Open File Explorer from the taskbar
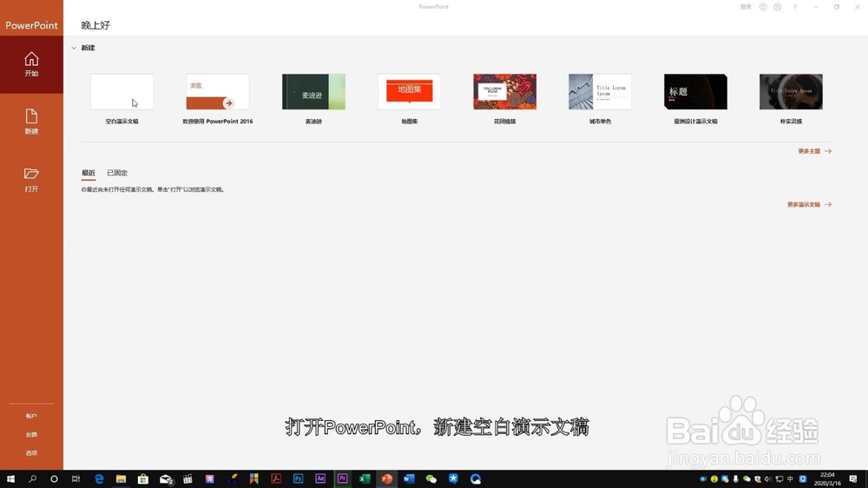Viewport: 868px width, 488px height. click(122, 479)
